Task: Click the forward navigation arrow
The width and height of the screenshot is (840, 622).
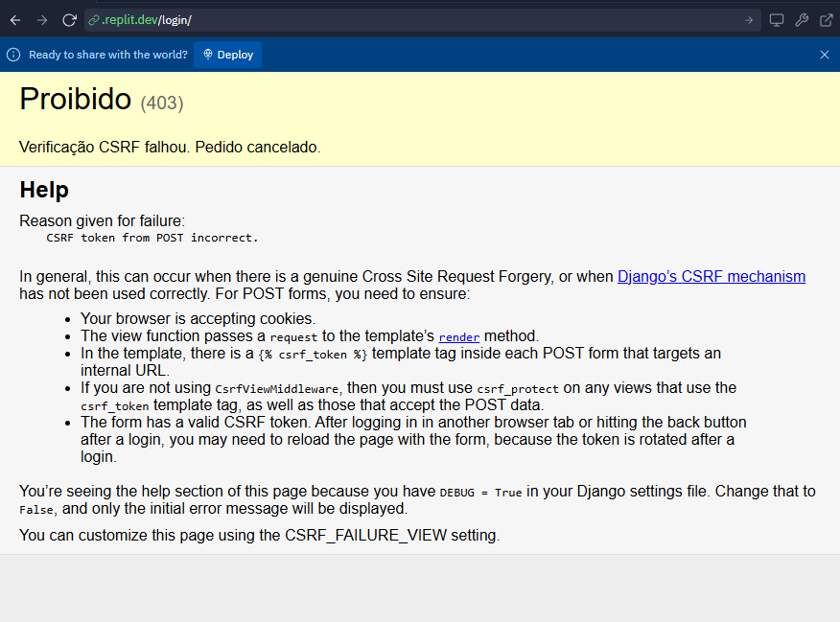Action: (42, 20)
